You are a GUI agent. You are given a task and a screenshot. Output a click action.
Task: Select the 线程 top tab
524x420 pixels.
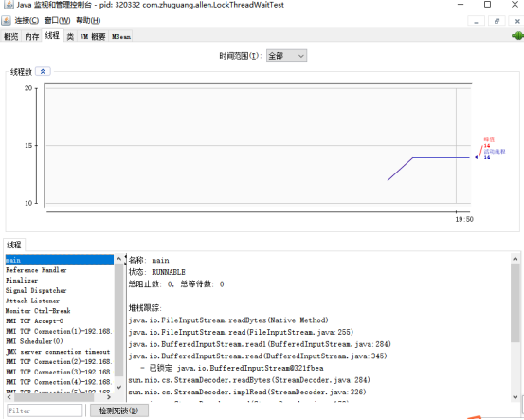click(52, 35)
